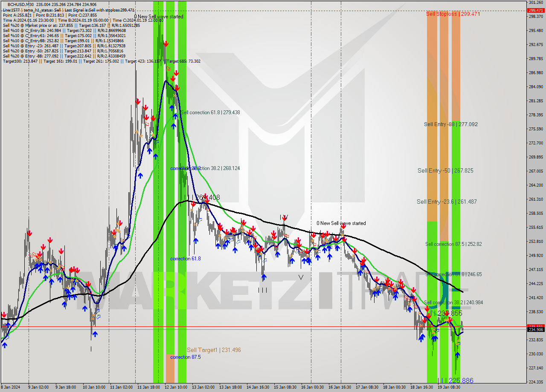Select the 'Sell %10 @ C_Entry88: 252.82' line
Screen dimensions: 546x392
(x=64, y=40)
